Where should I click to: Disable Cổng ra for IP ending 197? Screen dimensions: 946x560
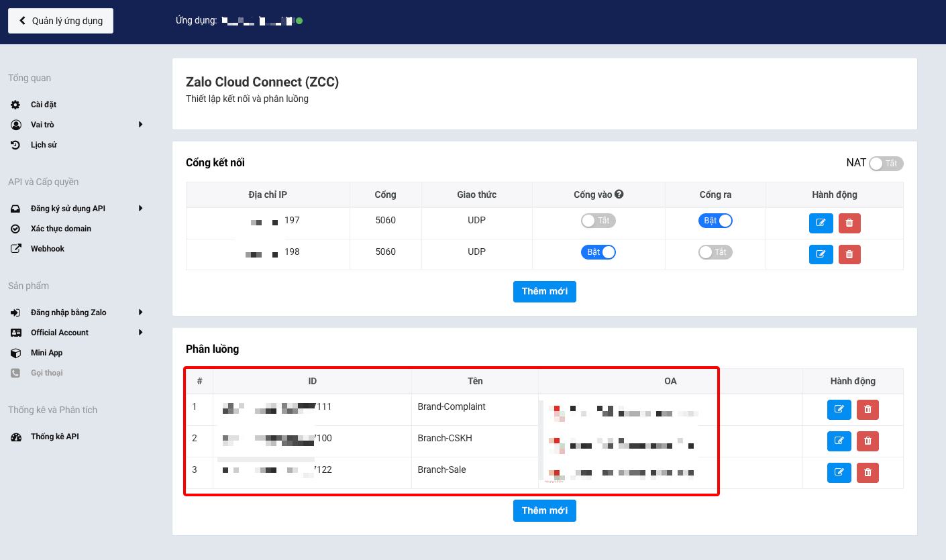point(715,221)
